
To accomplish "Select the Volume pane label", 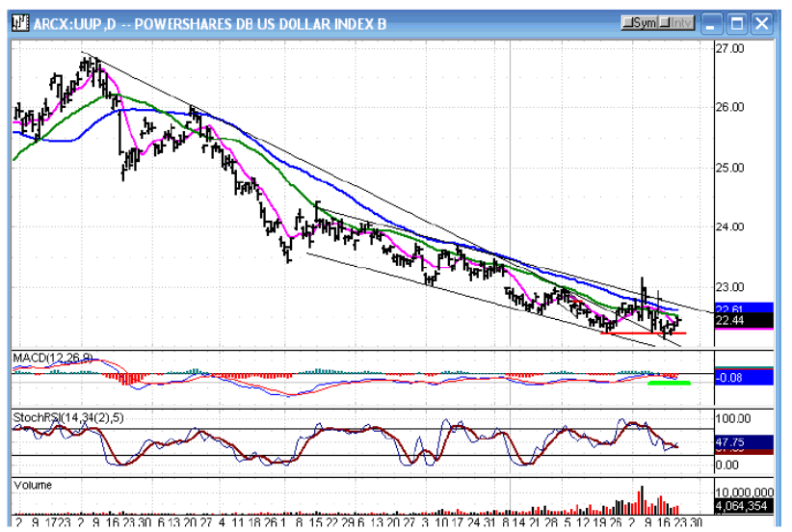I will coord(33,486).
